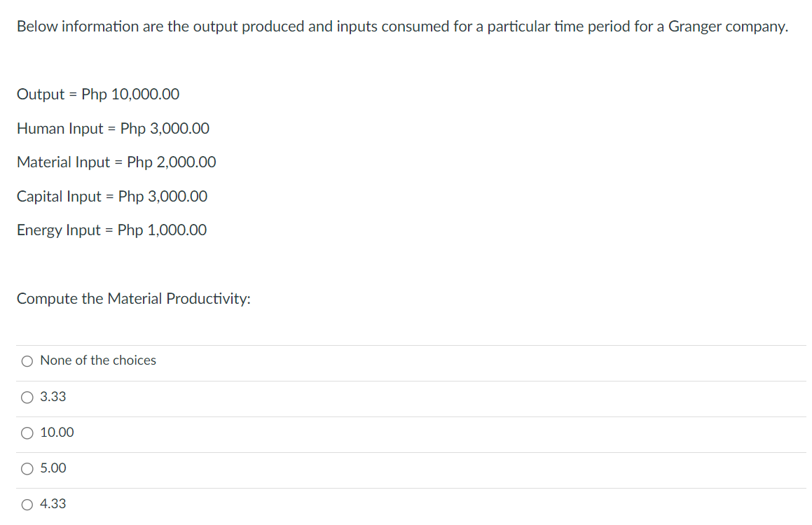Click the 'Energy Input = Php 1,000.00' line

[x=111, y=230]
